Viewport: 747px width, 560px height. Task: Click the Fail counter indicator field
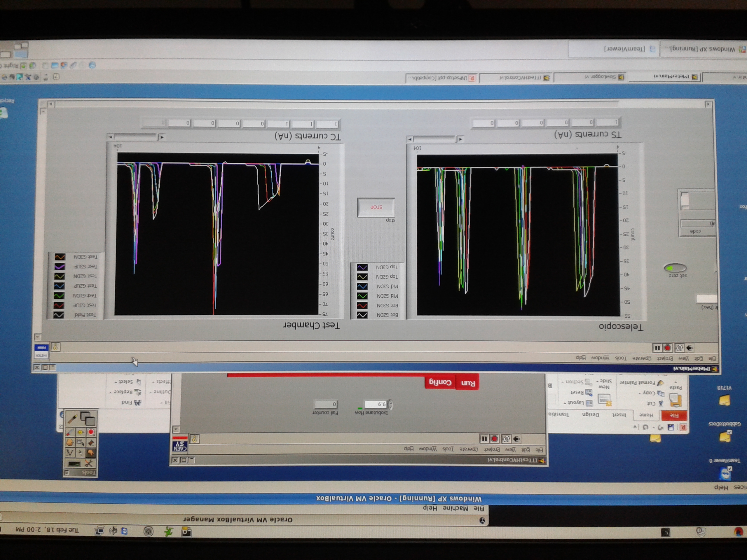tap(326, 404)
